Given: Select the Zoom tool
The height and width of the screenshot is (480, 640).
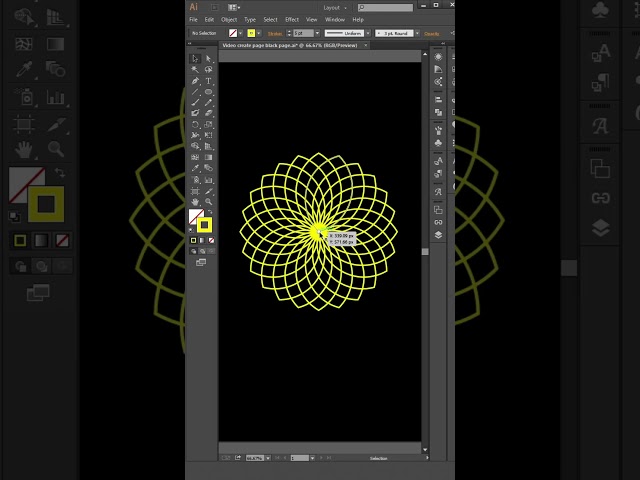Looking at the screenshot, I should point(209,202).
